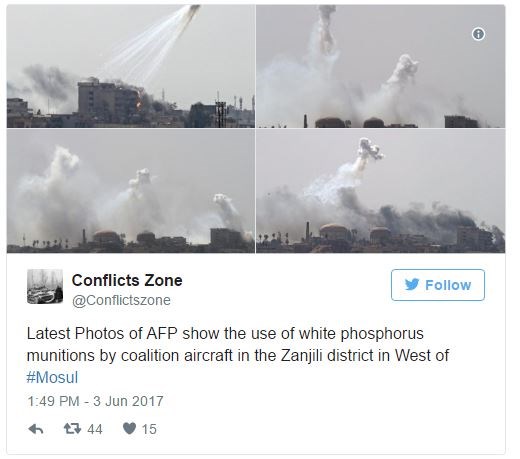Open the Conflicts Zone display name
Viewport: 520px width, 459px height.
[x=127, y=280]
